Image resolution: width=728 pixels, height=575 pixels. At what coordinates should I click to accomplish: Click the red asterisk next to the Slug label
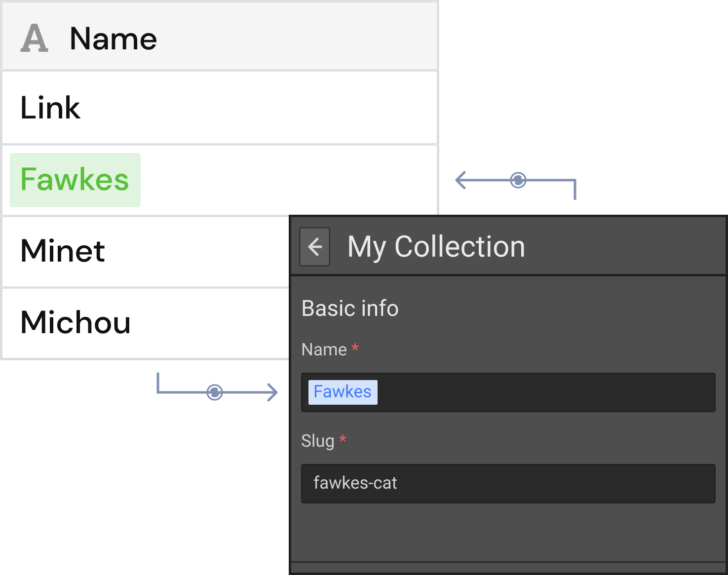343,440
